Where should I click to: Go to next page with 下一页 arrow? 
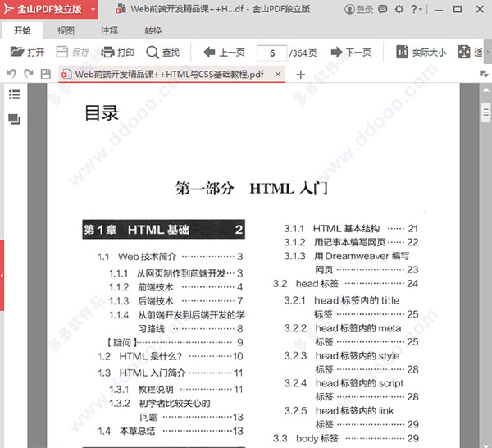[337, 52]
